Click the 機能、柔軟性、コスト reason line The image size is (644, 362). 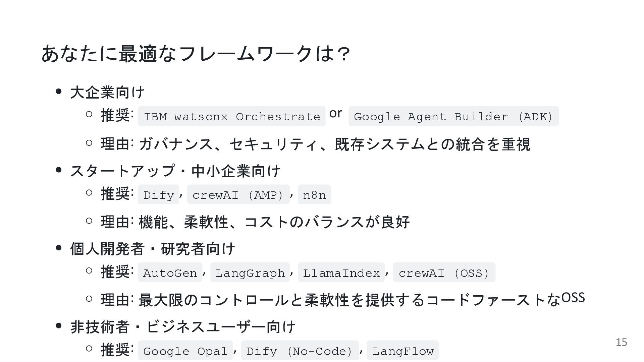(255, 222)
